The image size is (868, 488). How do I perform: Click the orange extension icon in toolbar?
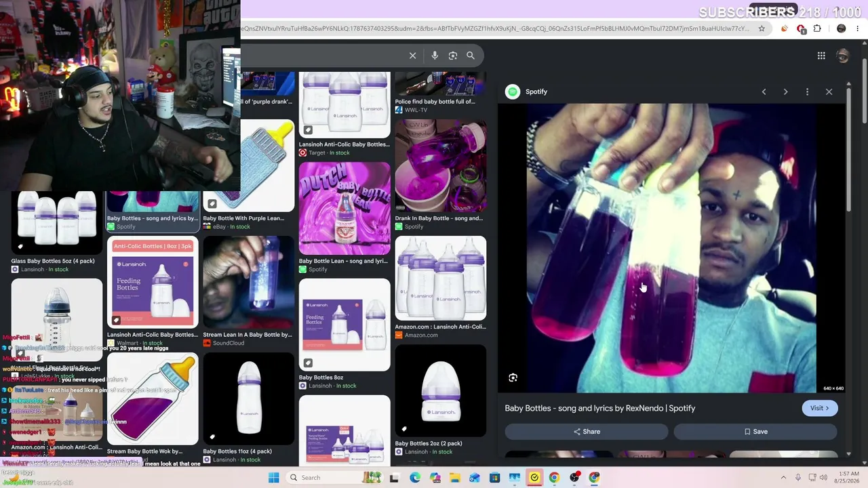(x=785, y=28)
